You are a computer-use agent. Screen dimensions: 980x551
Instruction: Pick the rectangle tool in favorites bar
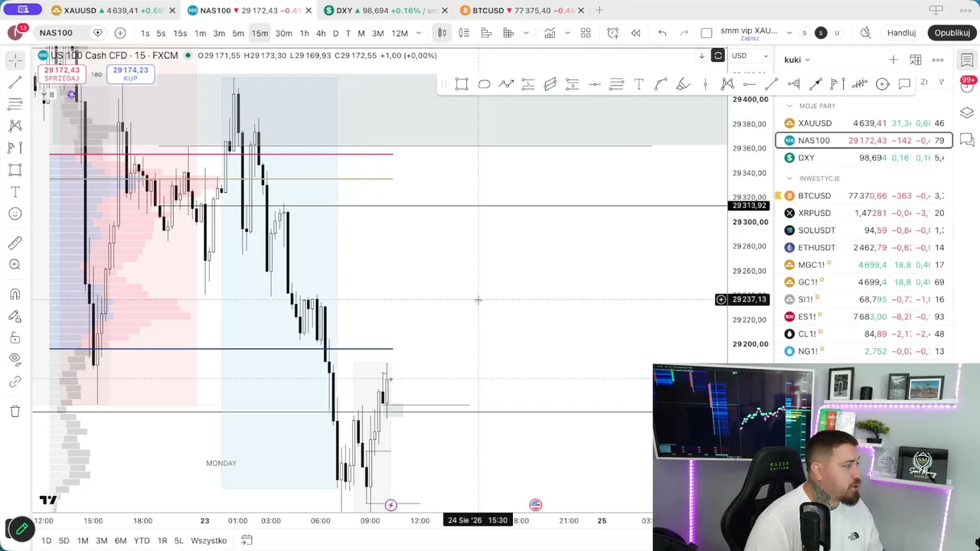tap(462, 84)
